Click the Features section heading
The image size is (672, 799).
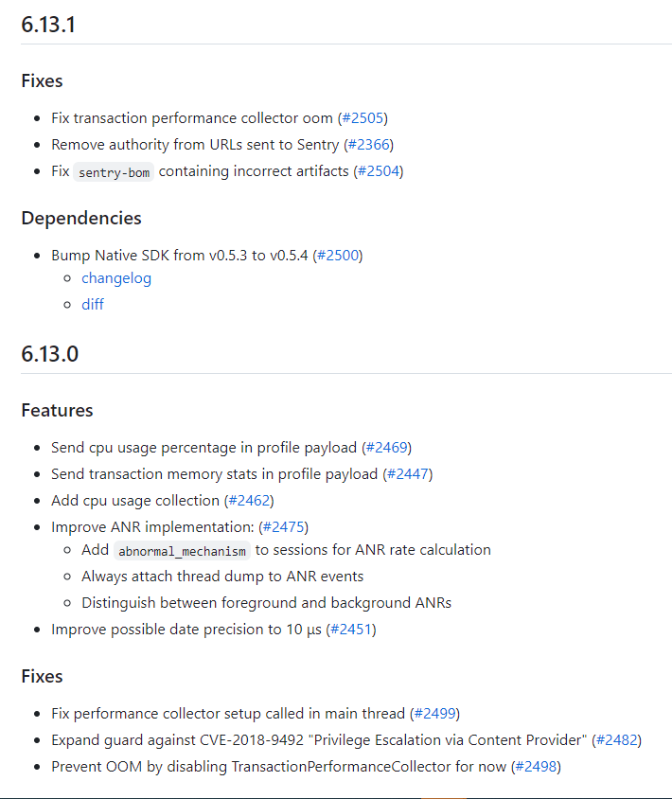57,411
